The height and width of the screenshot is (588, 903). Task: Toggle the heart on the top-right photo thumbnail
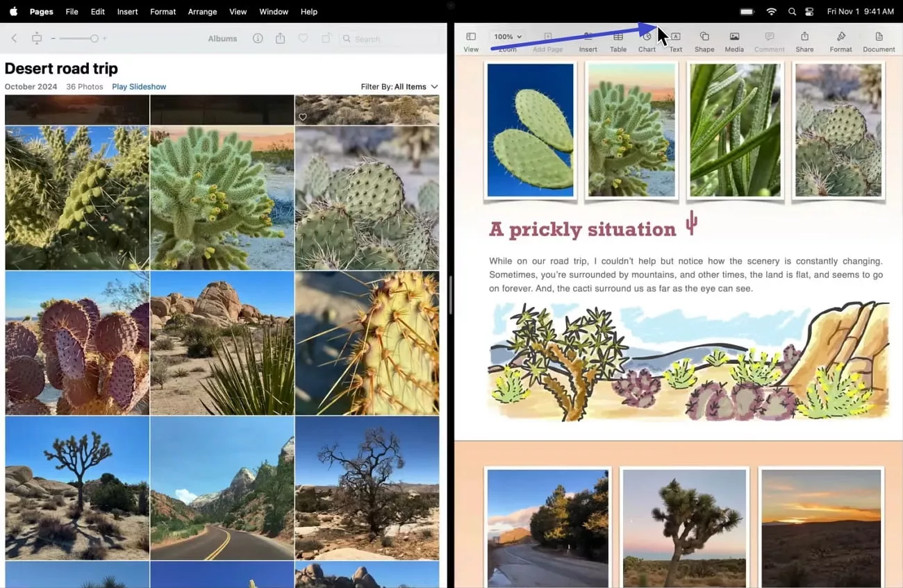302,117
